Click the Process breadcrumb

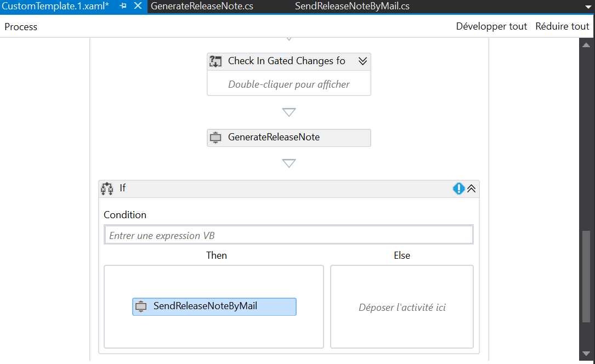[x=21, y=27]
